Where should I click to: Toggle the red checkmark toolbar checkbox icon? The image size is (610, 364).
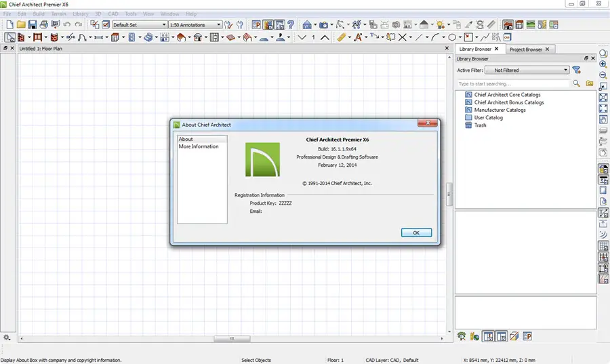[106, 25]
